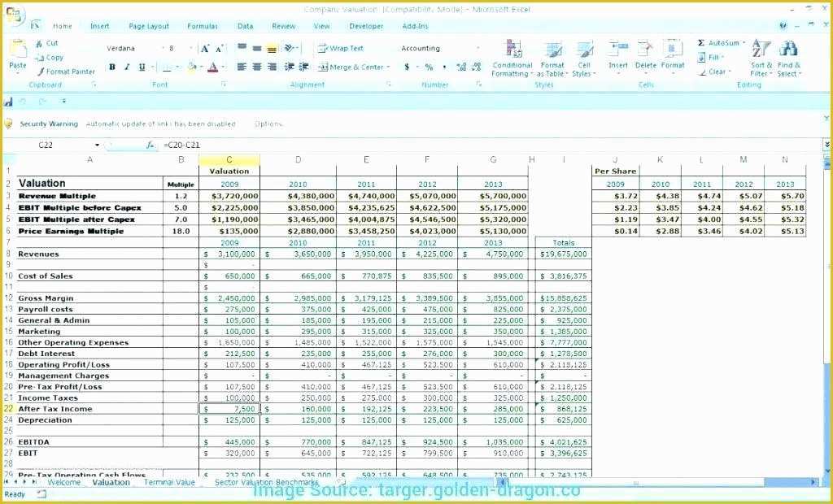Increase font size with Grow Font
The height and width of the screenshot is (504, 833).
coord(205,48)
